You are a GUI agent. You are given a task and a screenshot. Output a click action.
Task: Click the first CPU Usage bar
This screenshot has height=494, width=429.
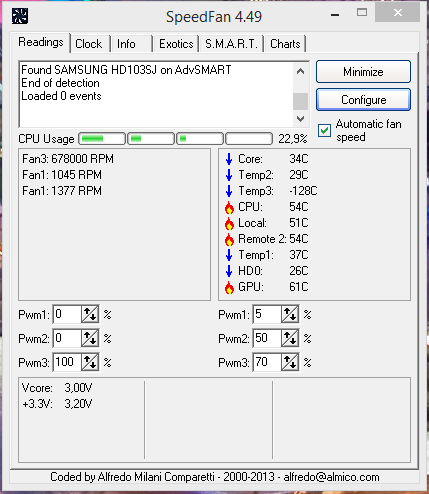[x=102, y=139]
